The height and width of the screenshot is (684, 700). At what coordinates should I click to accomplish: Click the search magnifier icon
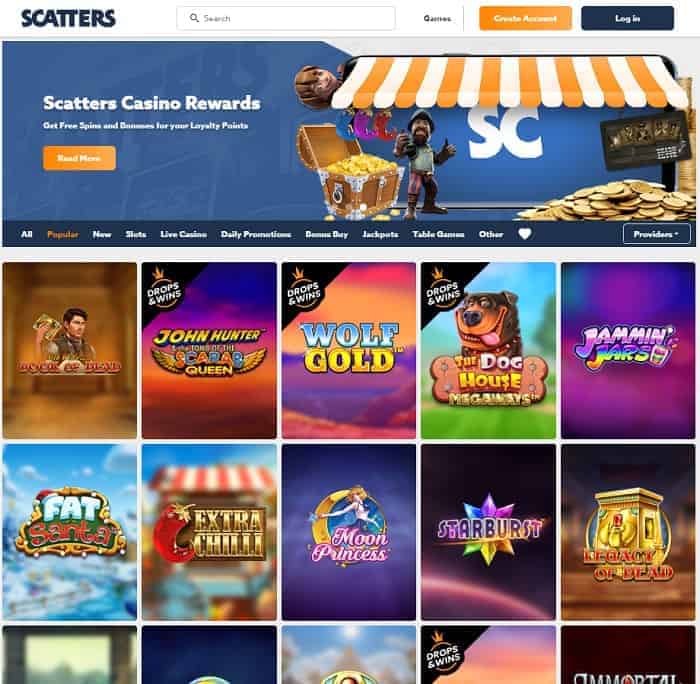point(194,18)
